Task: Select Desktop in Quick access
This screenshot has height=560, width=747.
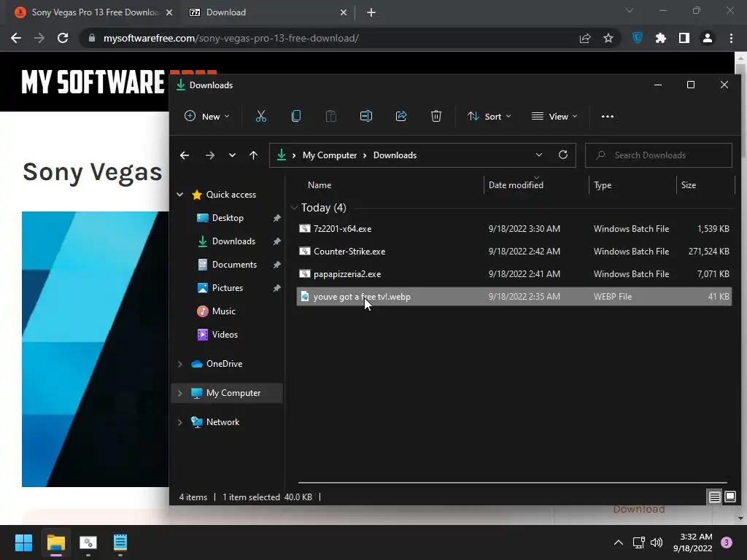Action: pos(228,218)
